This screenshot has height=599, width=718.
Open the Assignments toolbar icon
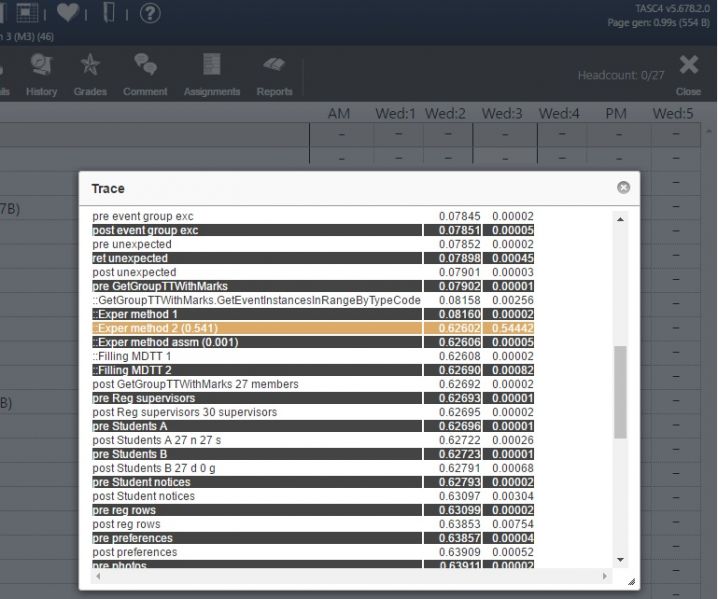[x=212, y=76]
